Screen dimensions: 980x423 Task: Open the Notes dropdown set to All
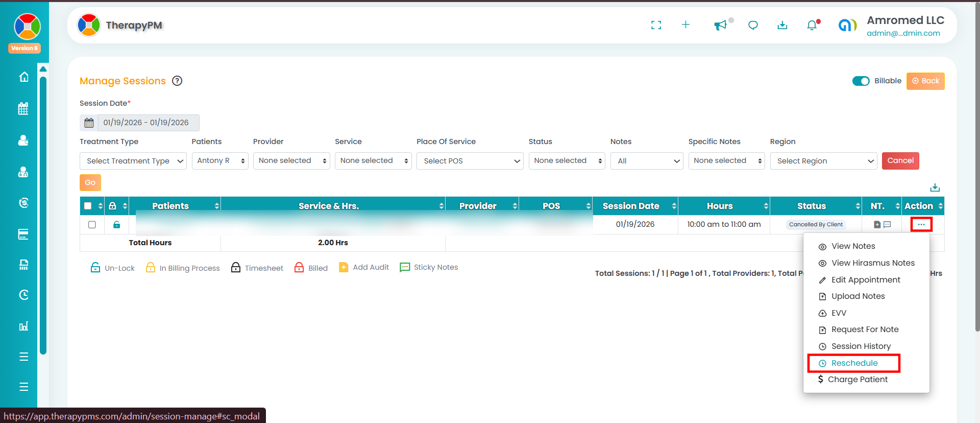pyautogui.click(x=647, y=161)
